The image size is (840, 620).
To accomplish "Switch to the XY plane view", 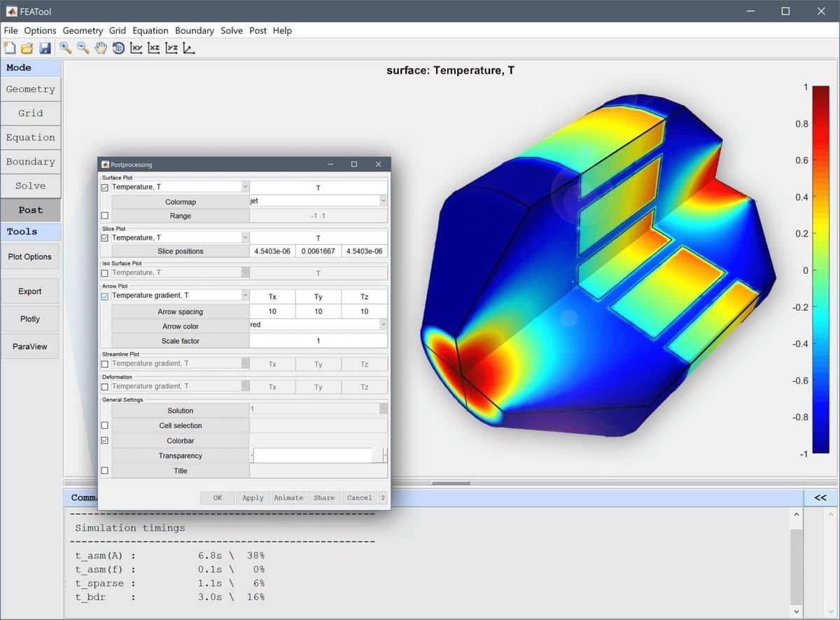I will coord(136,48).
